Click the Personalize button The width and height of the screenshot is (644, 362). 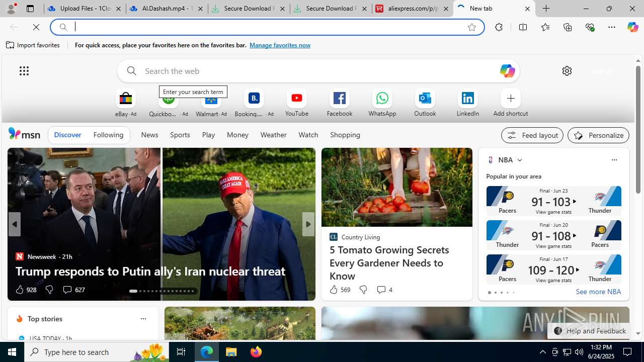coord(598,135)
